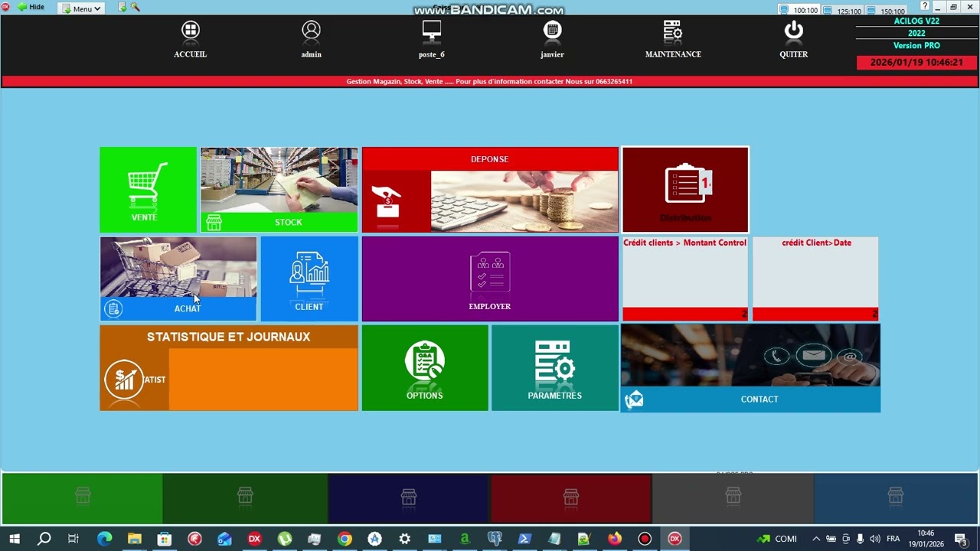Open the ACCUEIL home icon
The width and height of the screenshot is (980, 551).
(190, 31)
